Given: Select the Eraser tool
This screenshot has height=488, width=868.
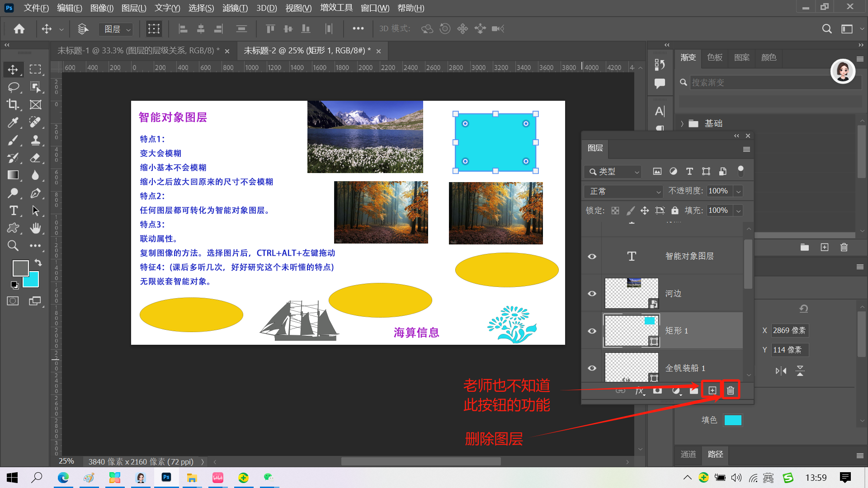Looking at the screenshot, I should coord(35,158).
